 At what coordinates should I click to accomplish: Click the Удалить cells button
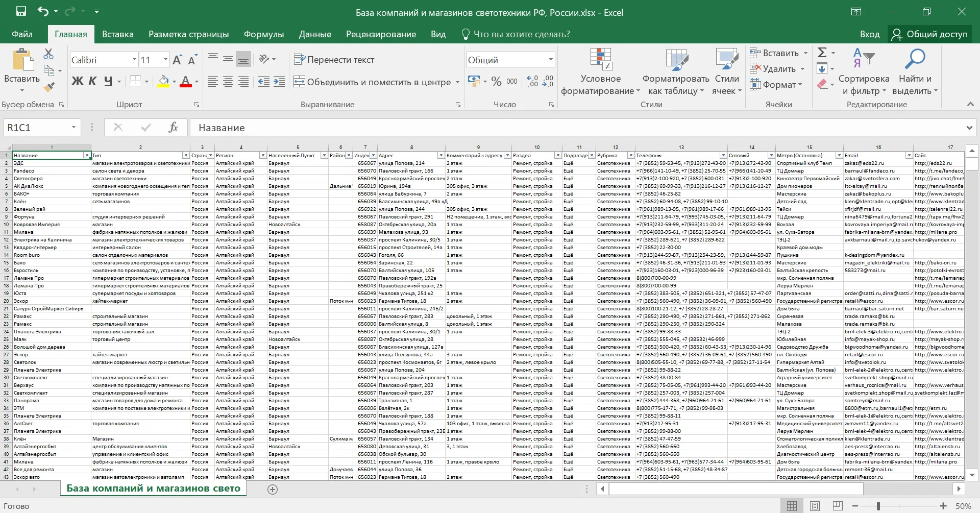(773, 69)
